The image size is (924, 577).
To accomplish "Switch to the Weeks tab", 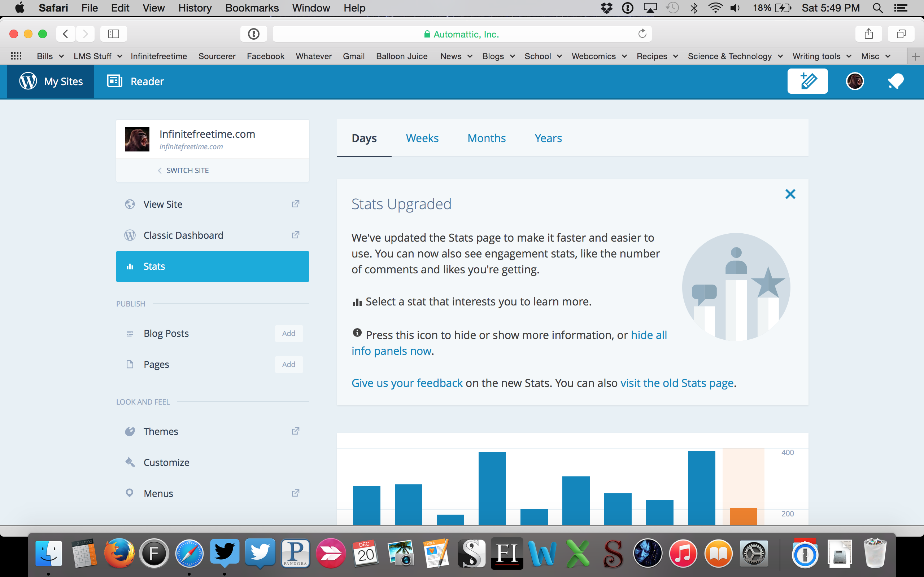I will coord(422,138).
